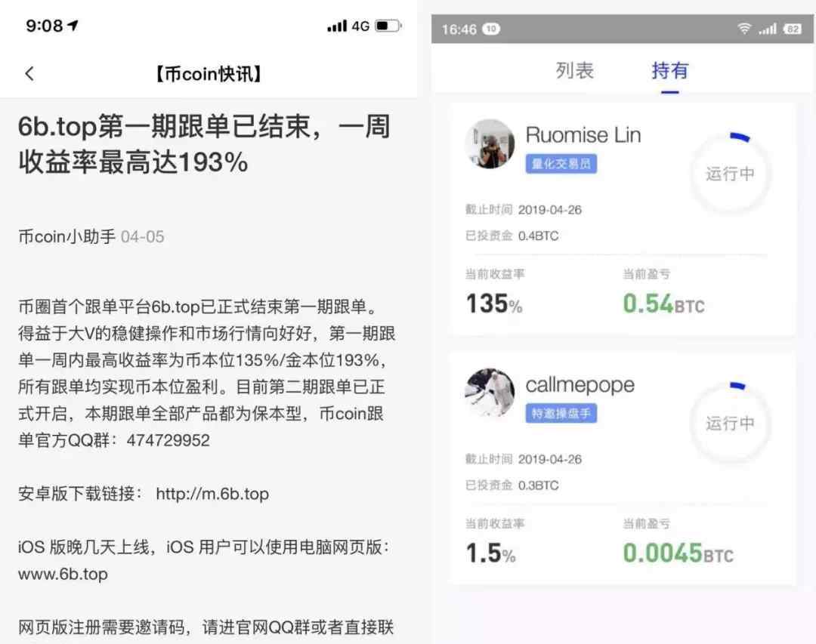Image resolution: width=816 pixels, height=644 pixels.
Task: Tap the location arrow next to 9:08
Action: pos(73,25)
